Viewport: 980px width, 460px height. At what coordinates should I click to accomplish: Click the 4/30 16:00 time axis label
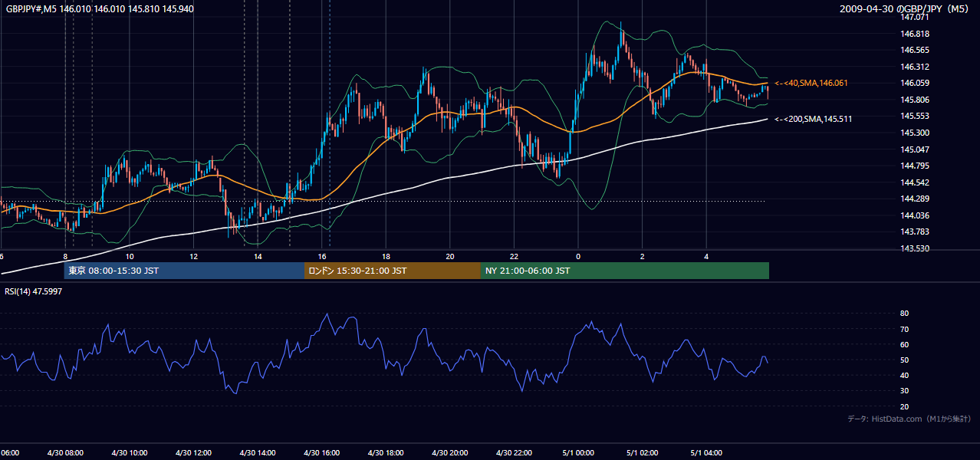[x=322, y=453]
